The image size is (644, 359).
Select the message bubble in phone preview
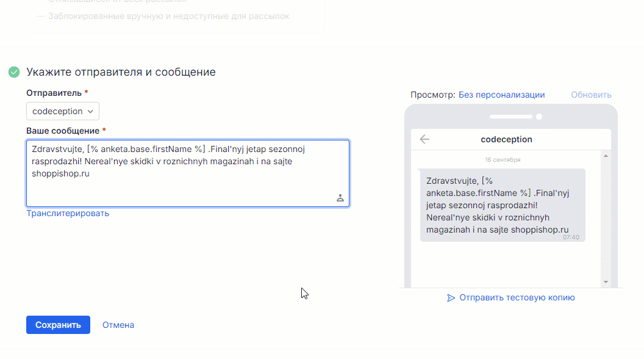pyautogui.click(x=502, y=205)
